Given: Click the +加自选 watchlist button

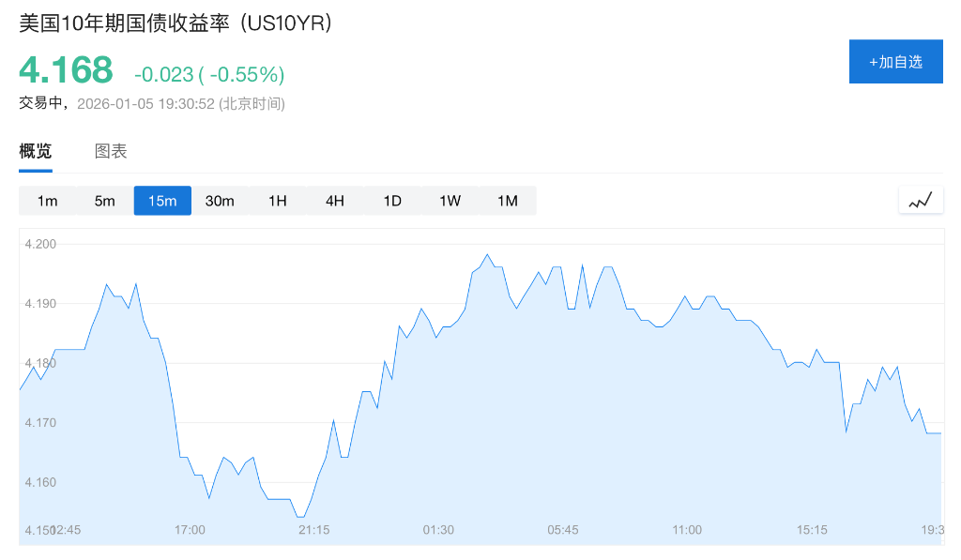Looking at the screenshot, I should pos(895,61).
